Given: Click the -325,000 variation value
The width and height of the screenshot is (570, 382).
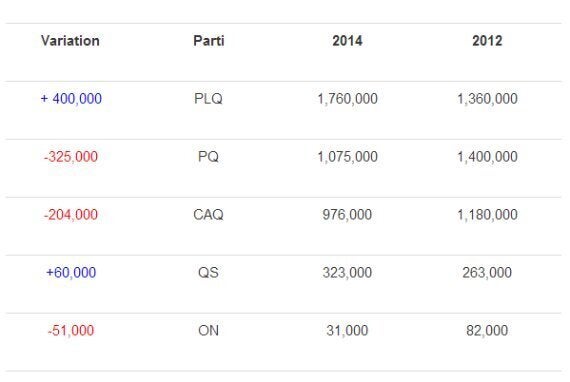Looking at the screenshot, I should pos(71,157).
